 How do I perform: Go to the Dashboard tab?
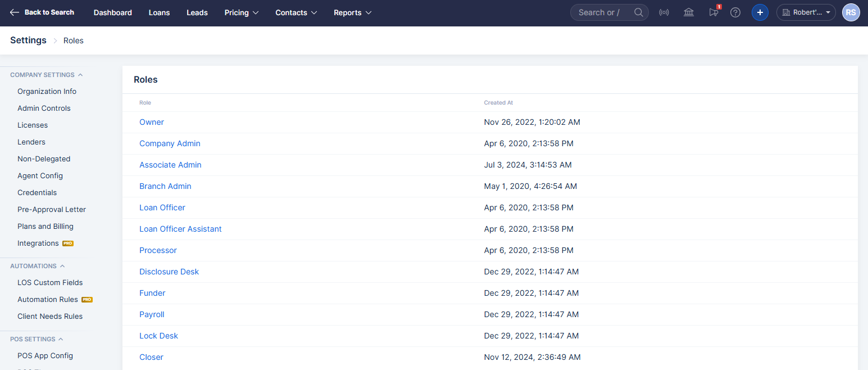click(x=113, y=12)
